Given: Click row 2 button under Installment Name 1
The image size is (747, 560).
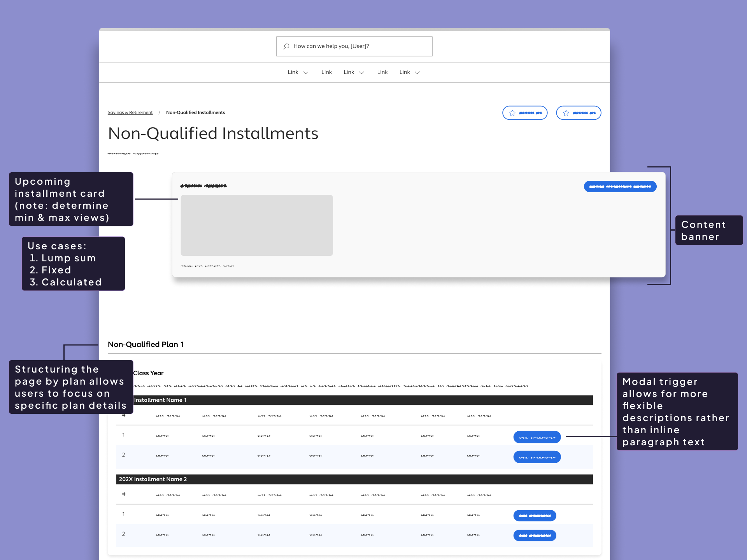Looking at the screenshot, I should tap(537, 457).
